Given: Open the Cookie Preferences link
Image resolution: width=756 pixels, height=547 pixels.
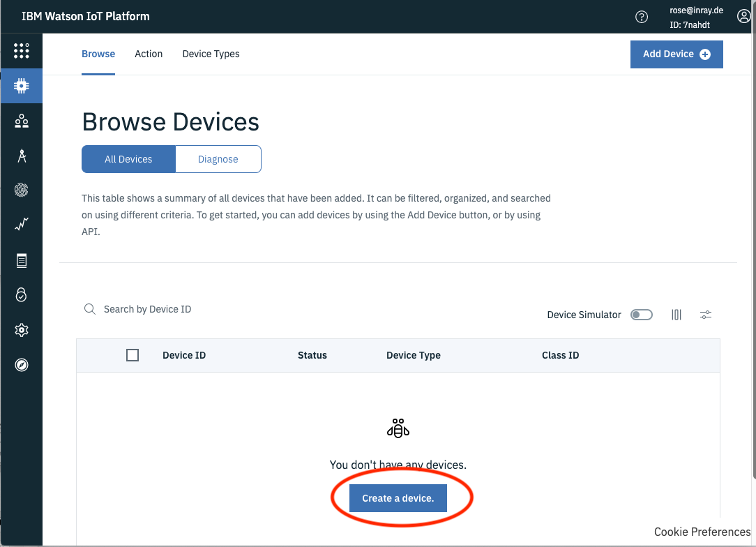Looking at the screenshot, I should point(702,532).
